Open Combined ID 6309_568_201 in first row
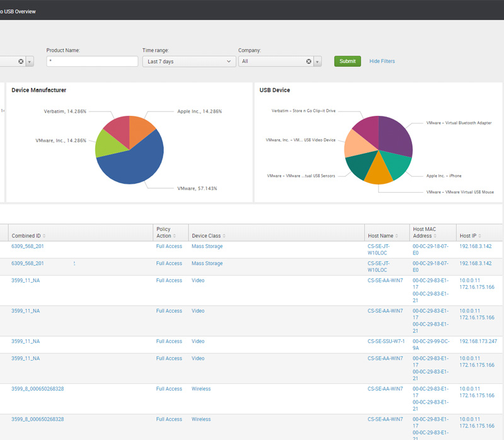 point(28,247)
